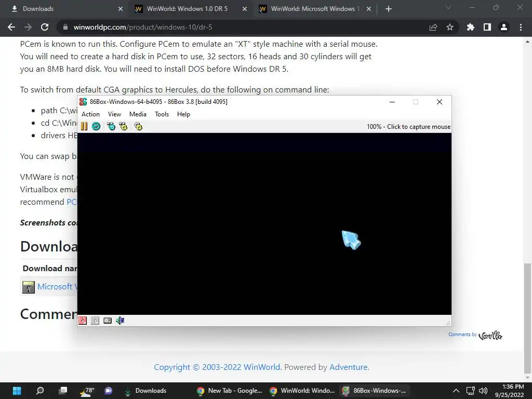The height and width of the screenshot is (399, 532).
Task: Click the Vanilla comments logo link
Action: pos(490,336)
